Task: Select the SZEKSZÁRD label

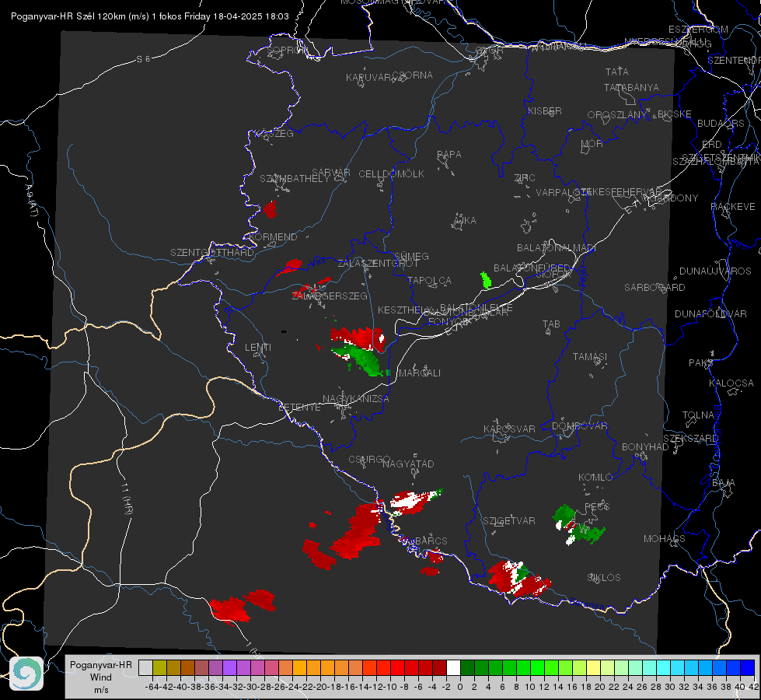Action: [690, 439]
